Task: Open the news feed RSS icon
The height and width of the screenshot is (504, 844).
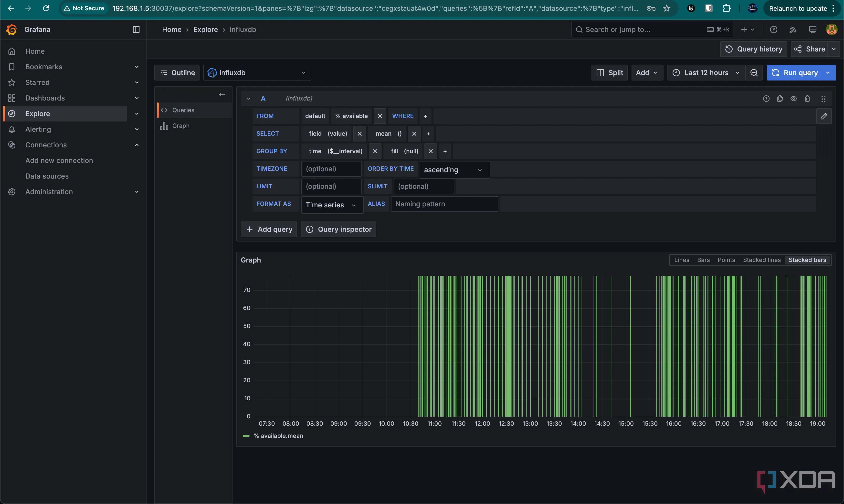Action: pyautogui.click(x=793, y=30)
